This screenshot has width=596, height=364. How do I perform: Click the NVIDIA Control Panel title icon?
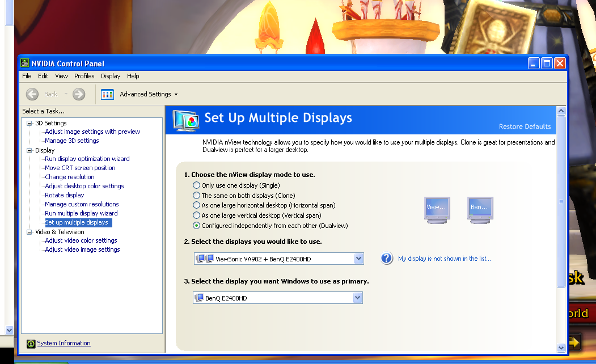pos(25,63)
